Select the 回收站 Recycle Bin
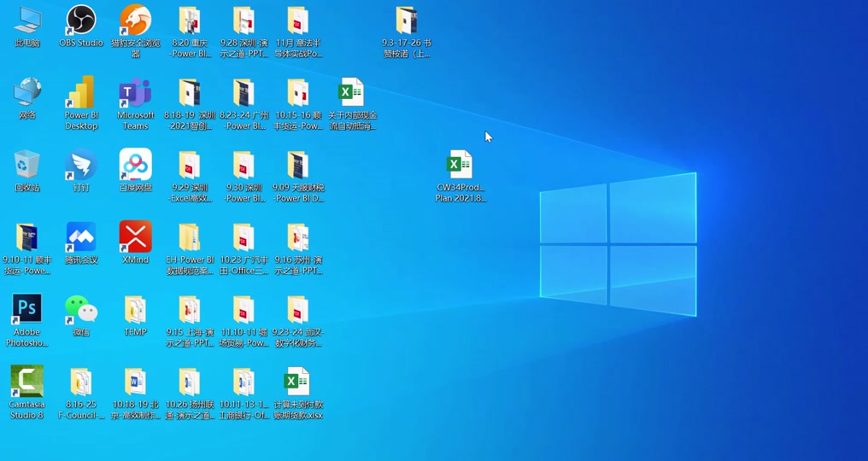 [x=26, y=171]
